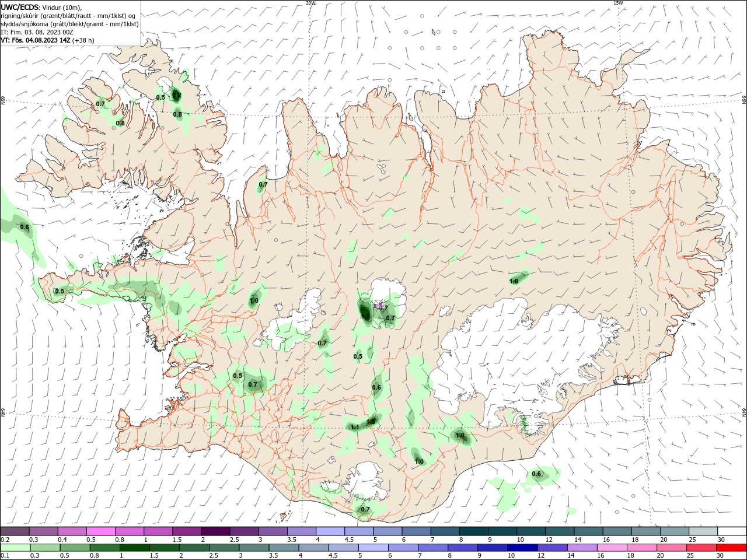Pick the coral red 20–25 rain legend swatch
The height and width of the screenshot is (560, 747).
point(672,548)
